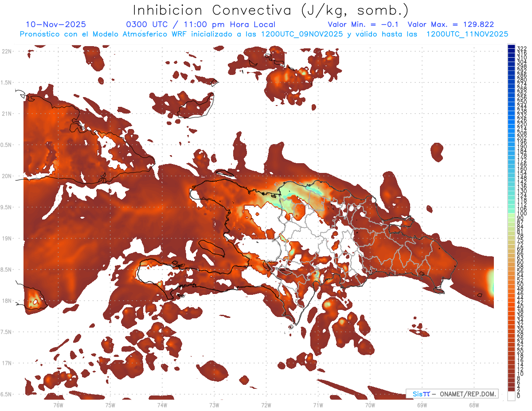Click the 75W longitude label
This screenshot has width=532, height=411.
tap(110, 405)
